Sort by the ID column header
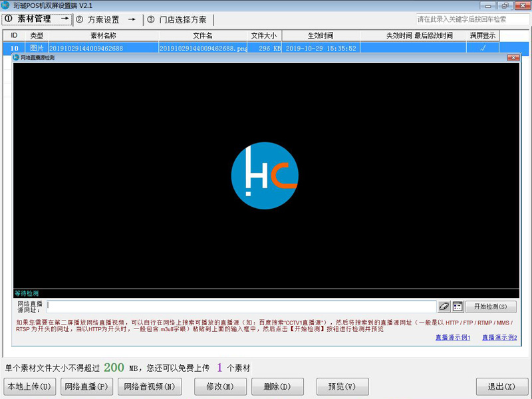The width and height of the screenshot is (532, 399). pos(14,36)
